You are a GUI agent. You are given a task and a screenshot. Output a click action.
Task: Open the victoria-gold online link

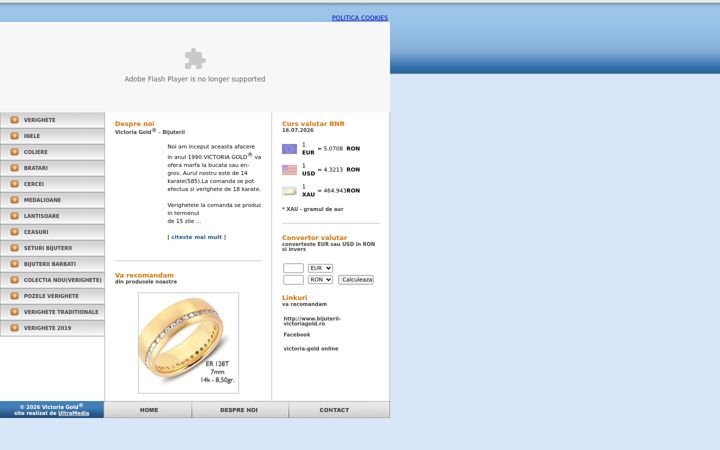(x=311, y=349)
